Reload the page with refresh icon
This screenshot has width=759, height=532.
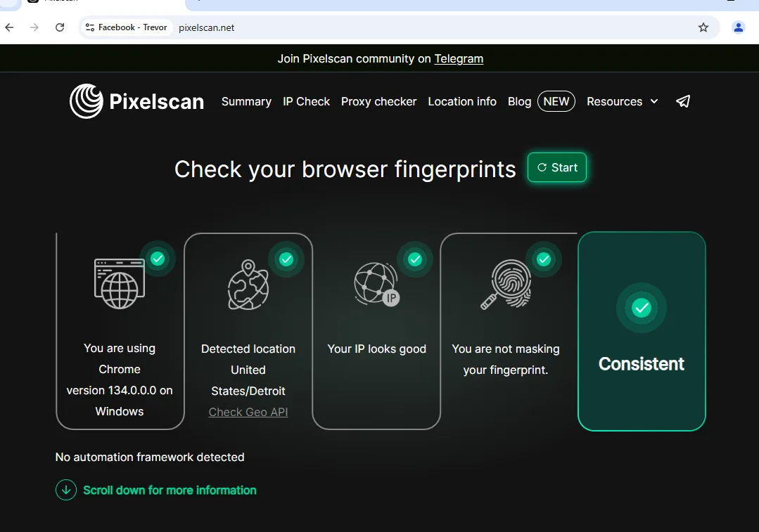(60, 27)
